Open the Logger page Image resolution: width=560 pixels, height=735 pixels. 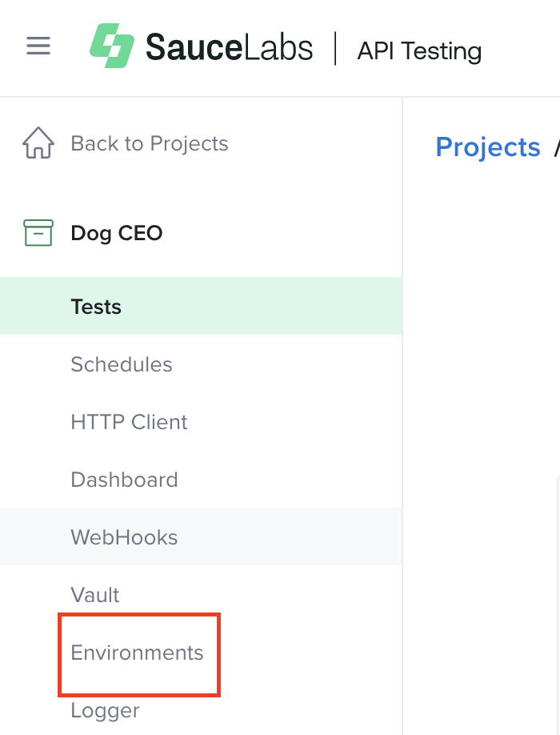coord(106,710)
